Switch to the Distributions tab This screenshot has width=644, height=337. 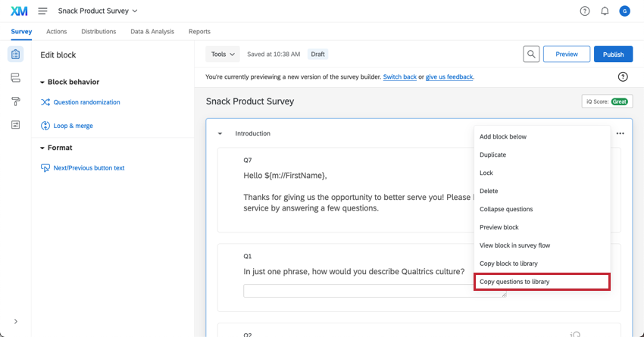pyautogui.click(x=98, y=32)
